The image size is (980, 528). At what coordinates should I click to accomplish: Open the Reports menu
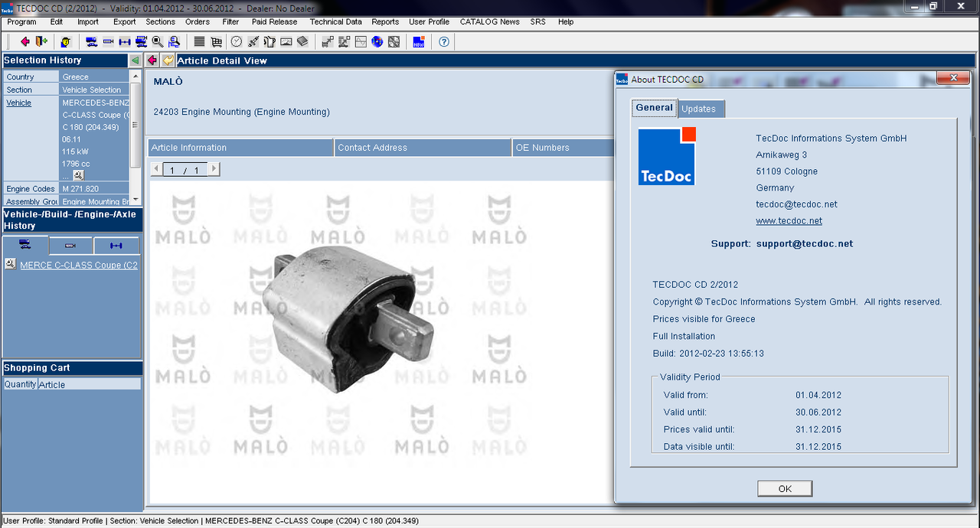385,22
